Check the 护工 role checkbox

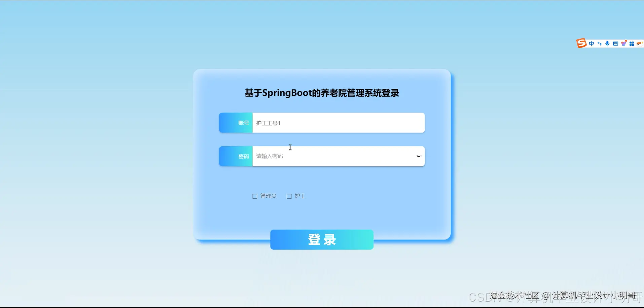tap(289, 196)
